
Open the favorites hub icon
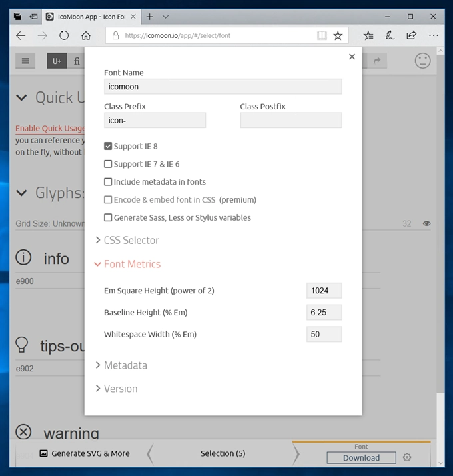[x=368, y=35]
